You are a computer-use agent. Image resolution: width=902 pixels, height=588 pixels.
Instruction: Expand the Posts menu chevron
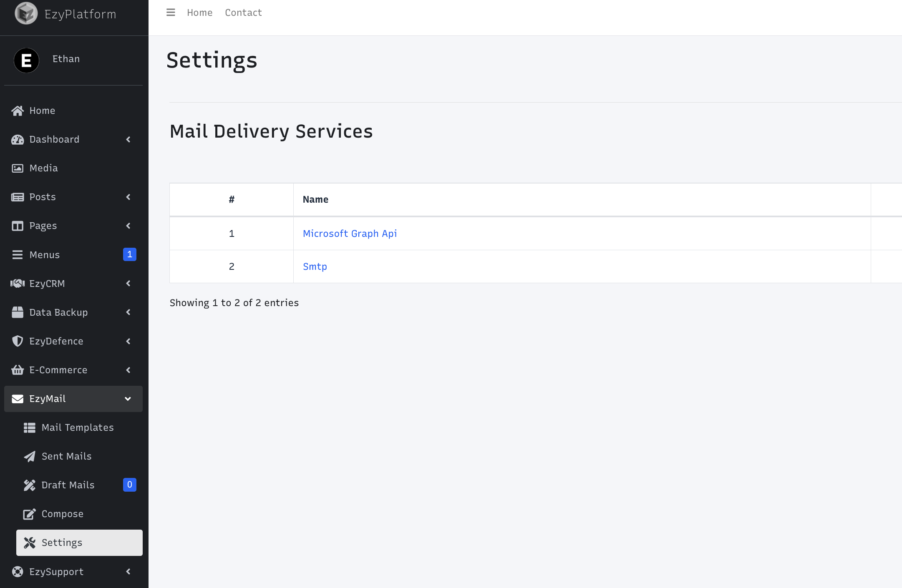pyautogui.click(x=128, y=197)
